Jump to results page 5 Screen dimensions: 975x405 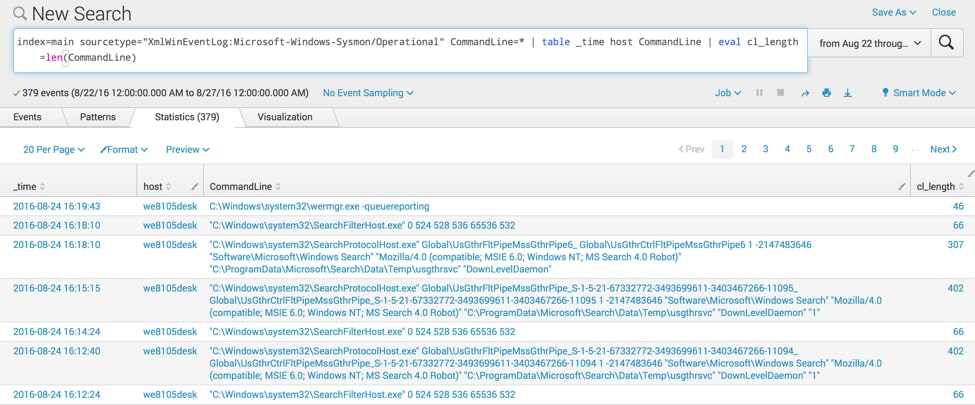point(809,149)
